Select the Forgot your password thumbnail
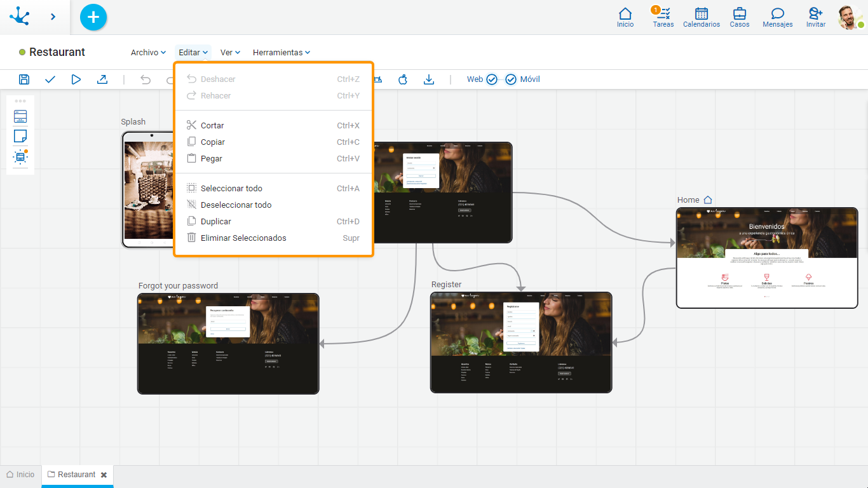This screenshot has width=868, height=488. click(x=228, y=344)
